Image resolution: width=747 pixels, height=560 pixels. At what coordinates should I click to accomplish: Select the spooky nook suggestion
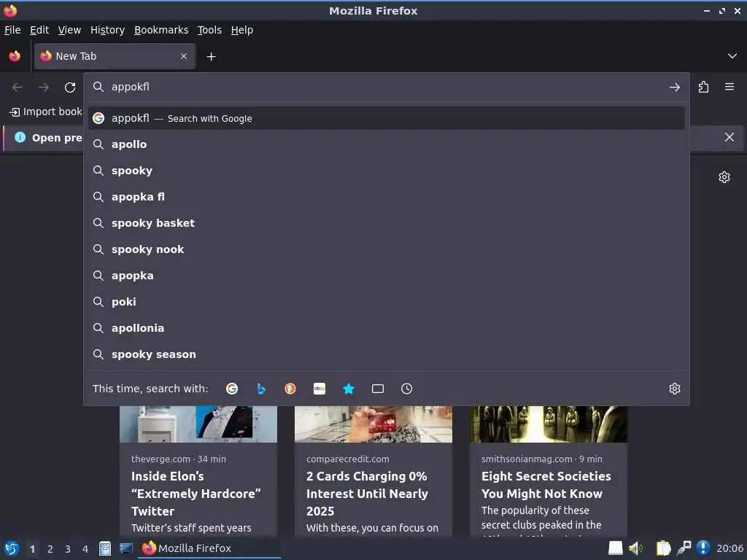[x=387, y=249]
